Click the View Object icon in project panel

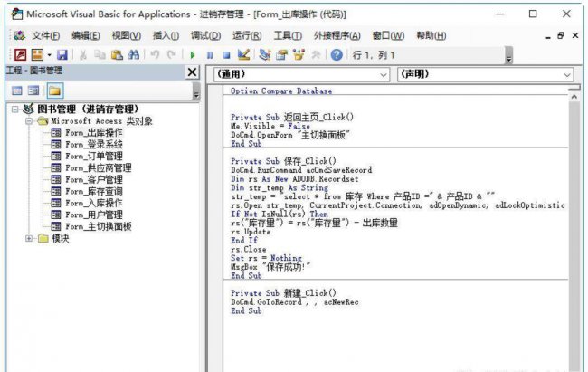(33, 91)
